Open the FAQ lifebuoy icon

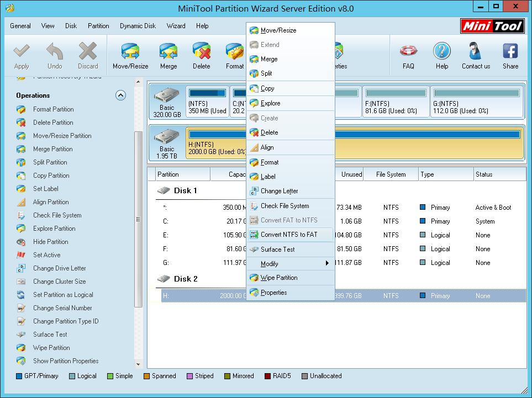coord(408,51)
